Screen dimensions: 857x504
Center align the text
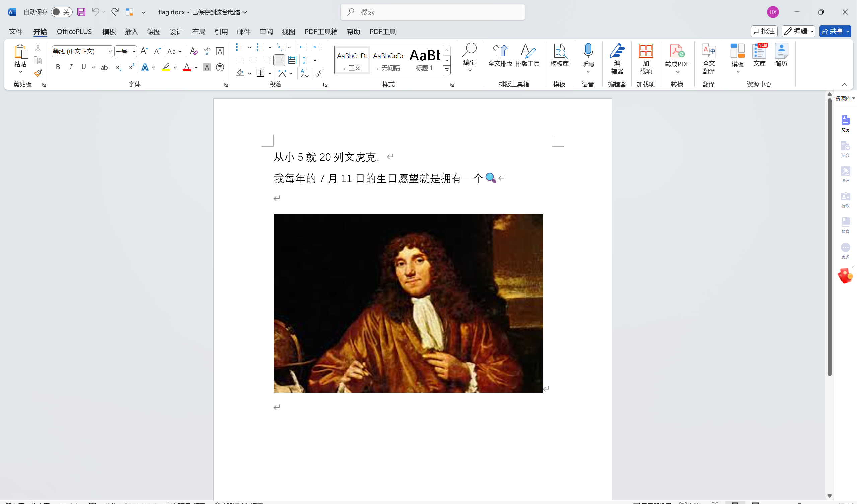(253, 60)
